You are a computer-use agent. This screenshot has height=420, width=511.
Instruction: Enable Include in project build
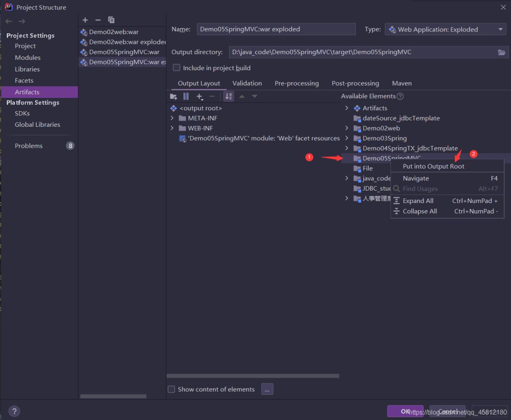tap(177, 68)
